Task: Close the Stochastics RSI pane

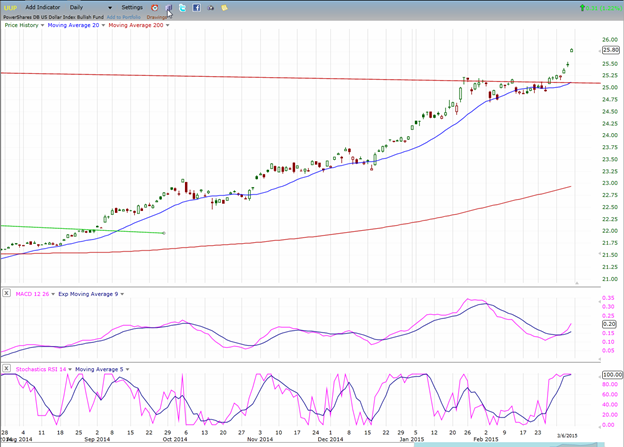Action: coord(6,369)
